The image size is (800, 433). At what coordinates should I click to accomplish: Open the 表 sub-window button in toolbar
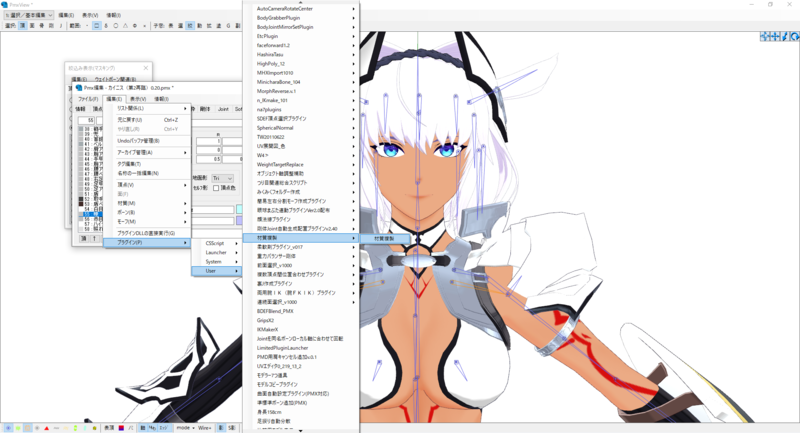pyautogui.click(x=171, y=26)
